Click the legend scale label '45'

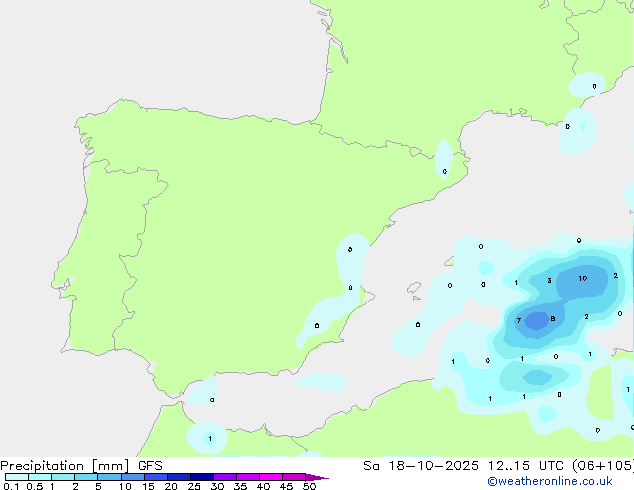point(286,486)
